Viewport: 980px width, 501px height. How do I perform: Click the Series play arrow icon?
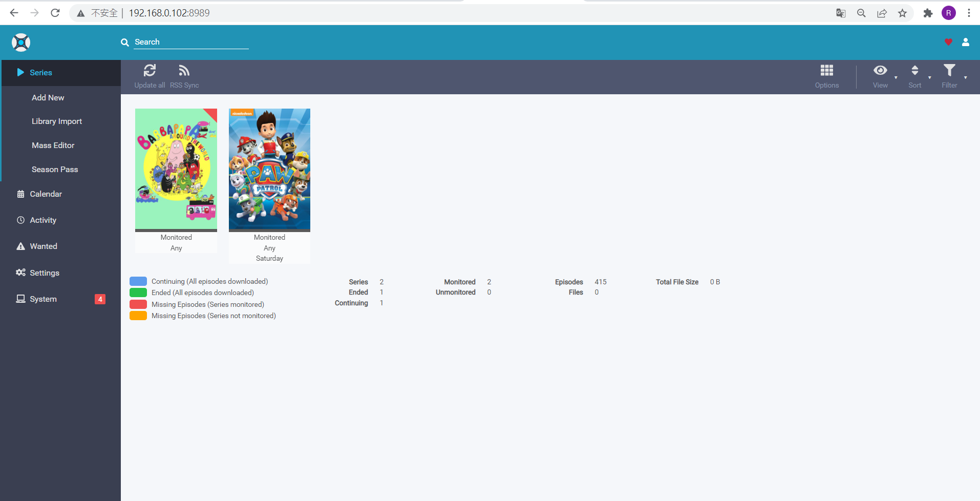[x=20, y=72]
